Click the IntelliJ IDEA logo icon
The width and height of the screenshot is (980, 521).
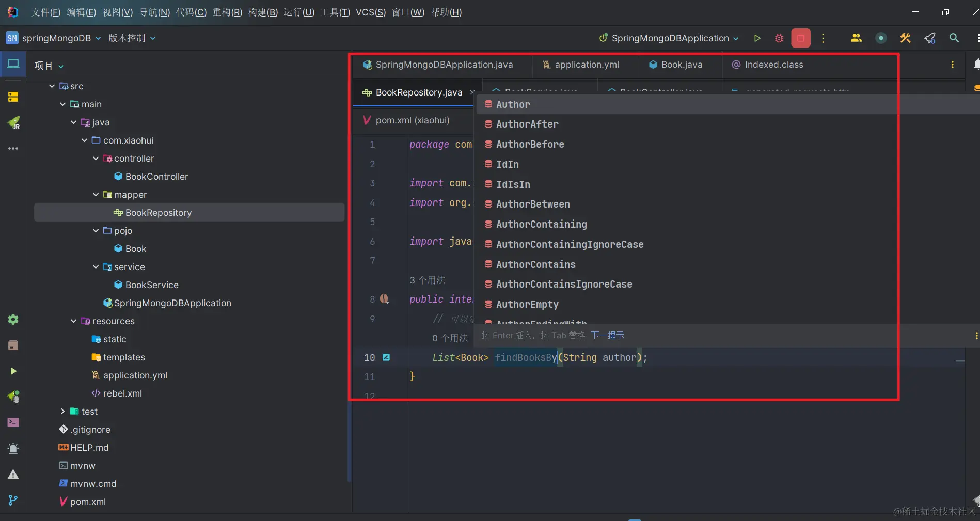(x=13, y=12)
